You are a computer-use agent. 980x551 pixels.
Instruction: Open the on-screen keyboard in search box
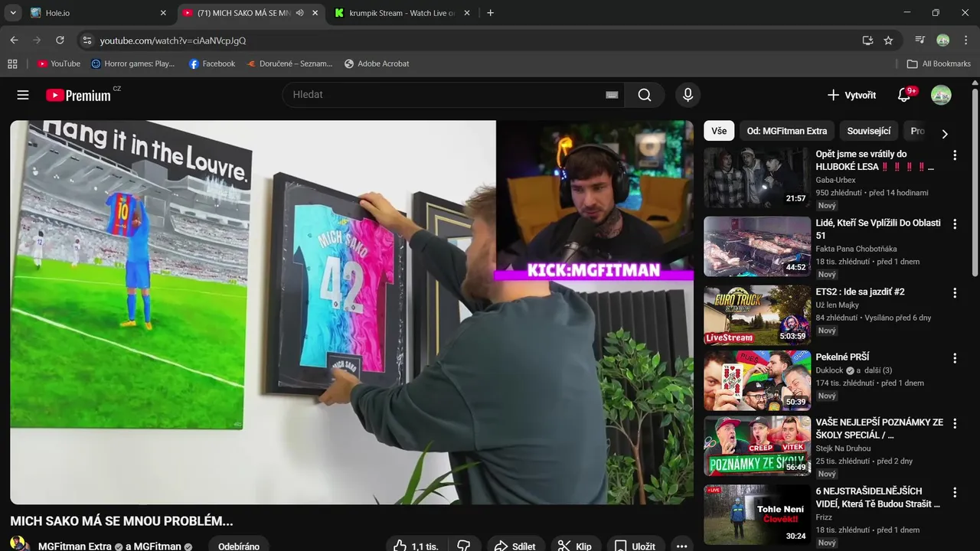pos(612,95)
